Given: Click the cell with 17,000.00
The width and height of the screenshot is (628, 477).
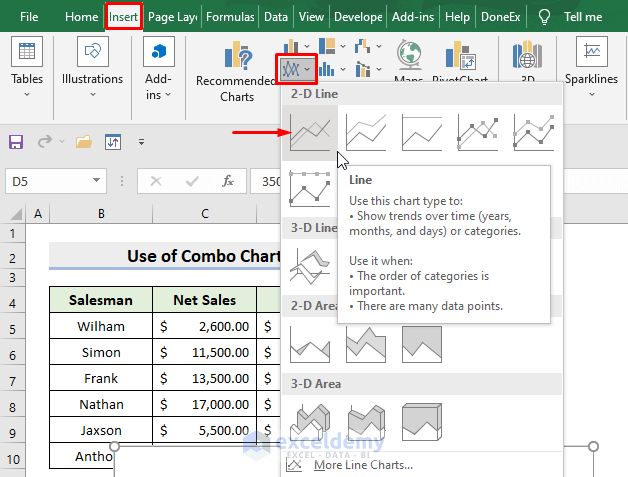Looking at the screenshot, I should [x=205, y=404].
